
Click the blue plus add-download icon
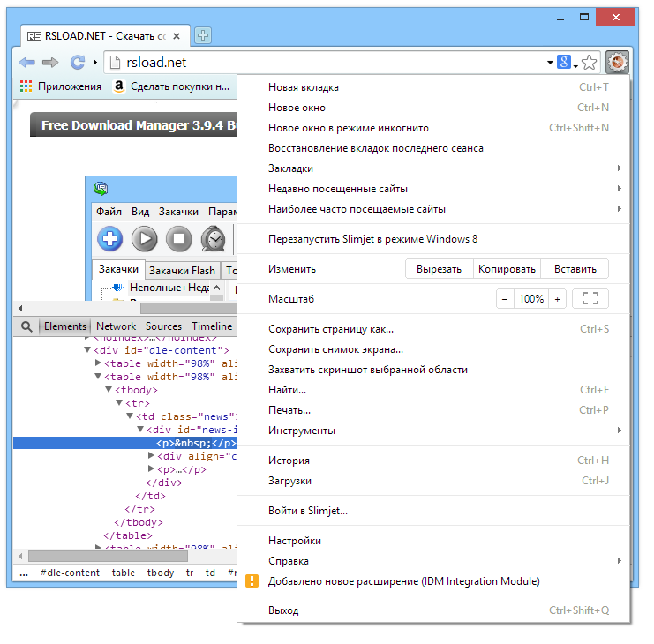click(109, 239)
